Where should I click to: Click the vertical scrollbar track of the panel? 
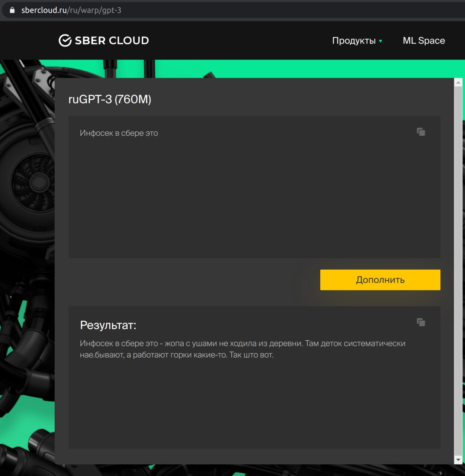458,271
